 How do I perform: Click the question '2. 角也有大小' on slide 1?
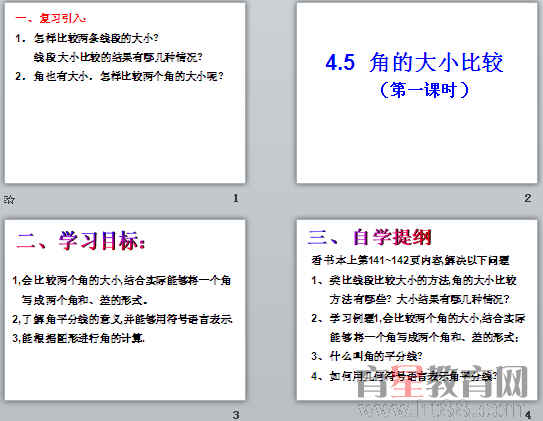coord(119,76)
